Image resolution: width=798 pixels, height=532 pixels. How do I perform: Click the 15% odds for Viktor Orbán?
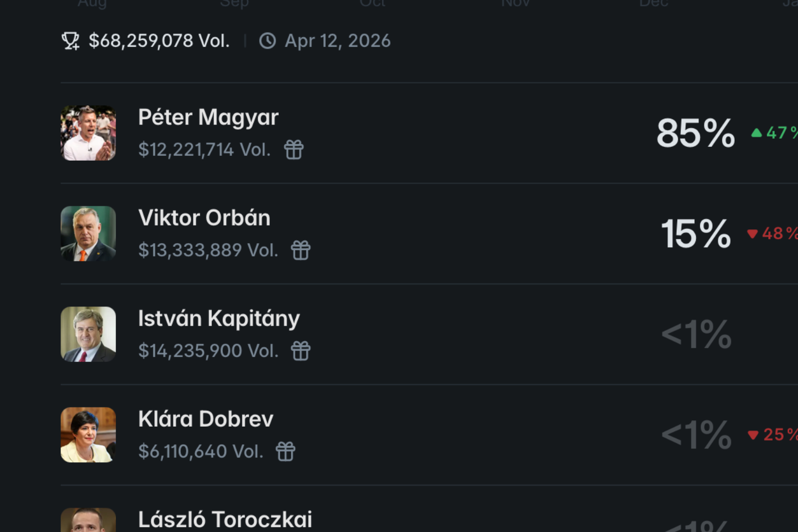pos(695,234)
